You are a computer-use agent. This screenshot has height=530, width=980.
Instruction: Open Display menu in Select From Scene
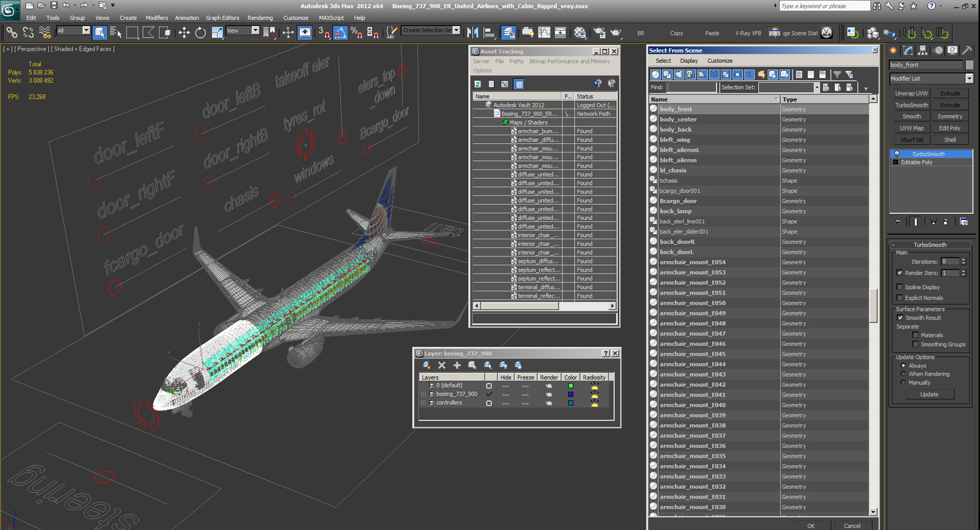[689, 61]
